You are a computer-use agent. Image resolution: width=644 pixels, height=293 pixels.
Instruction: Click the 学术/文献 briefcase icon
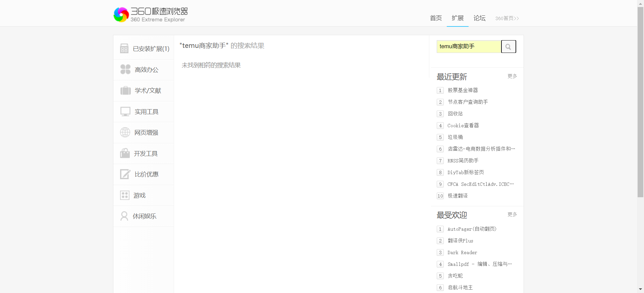125,90
